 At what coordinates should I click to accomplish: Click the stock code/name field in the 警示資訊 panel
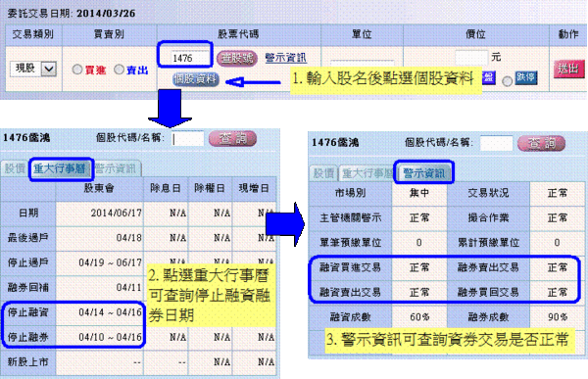coord(496,144)
